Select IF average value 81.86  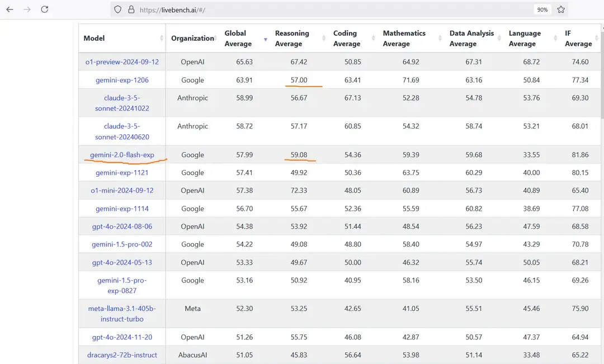coord(580,155)
